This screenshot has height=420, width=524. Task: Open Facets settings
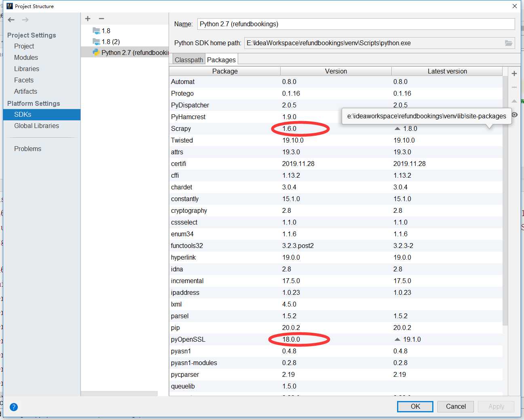(24, 80)
